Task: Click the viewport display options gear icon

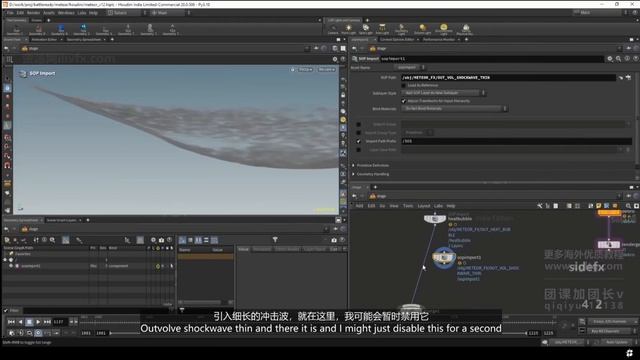Action: tap(335, 59)
